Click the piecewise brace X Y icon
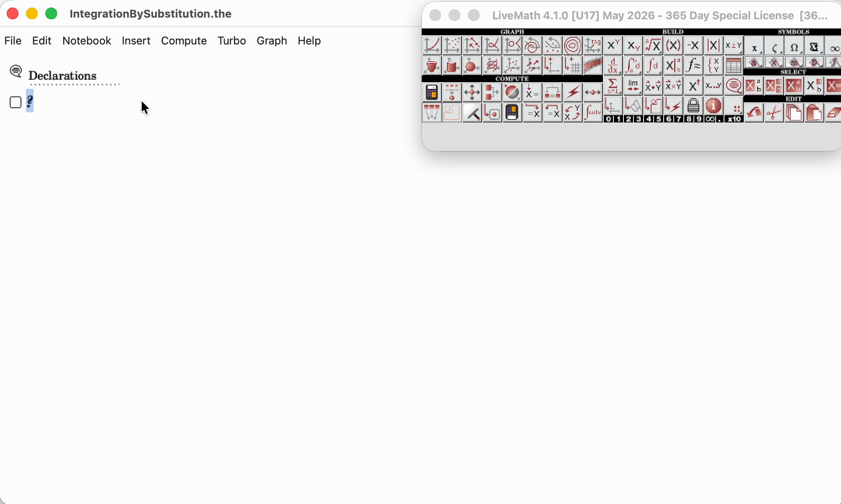This screenshot has height=504, width=841. coord(714,65)
